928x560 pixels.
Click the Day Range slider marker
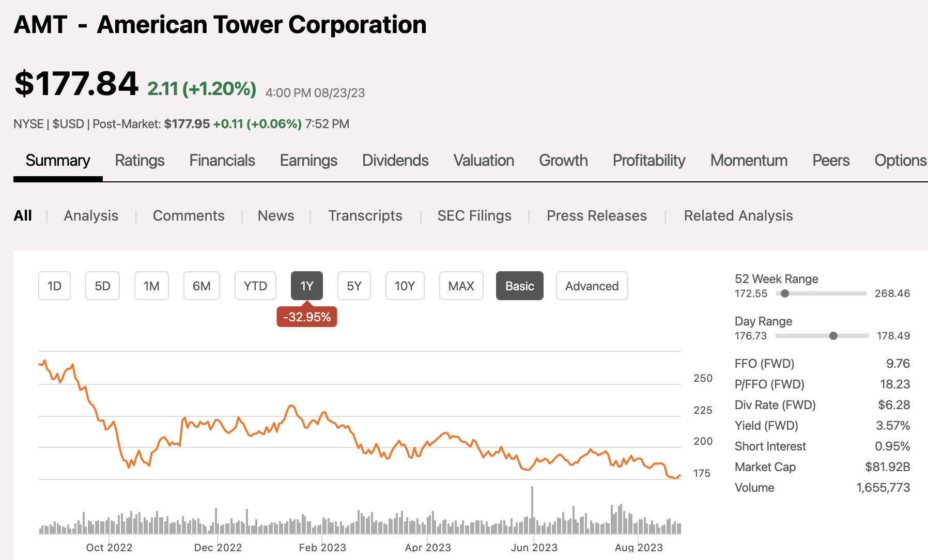(833, 336)
